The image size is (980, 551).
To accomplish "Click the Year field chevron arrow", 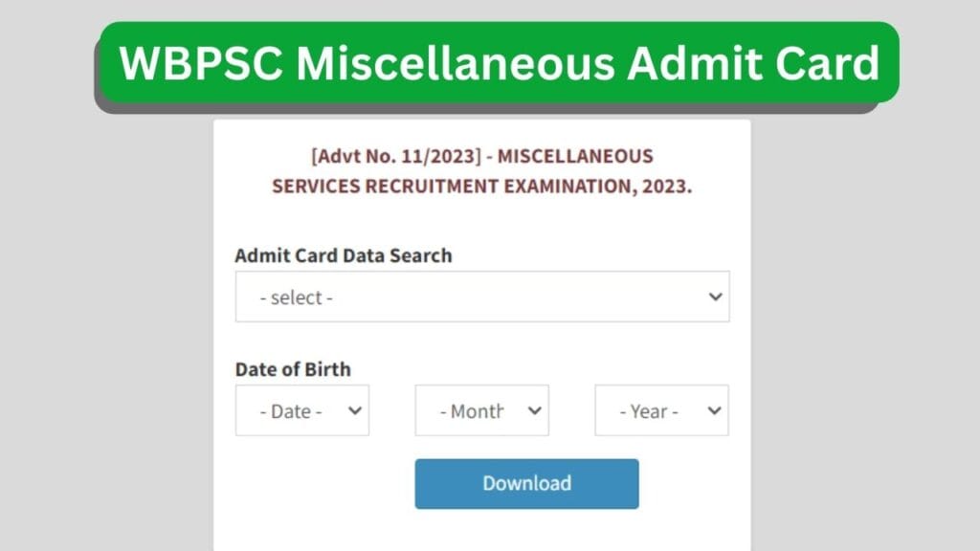I will click(714, 410).
